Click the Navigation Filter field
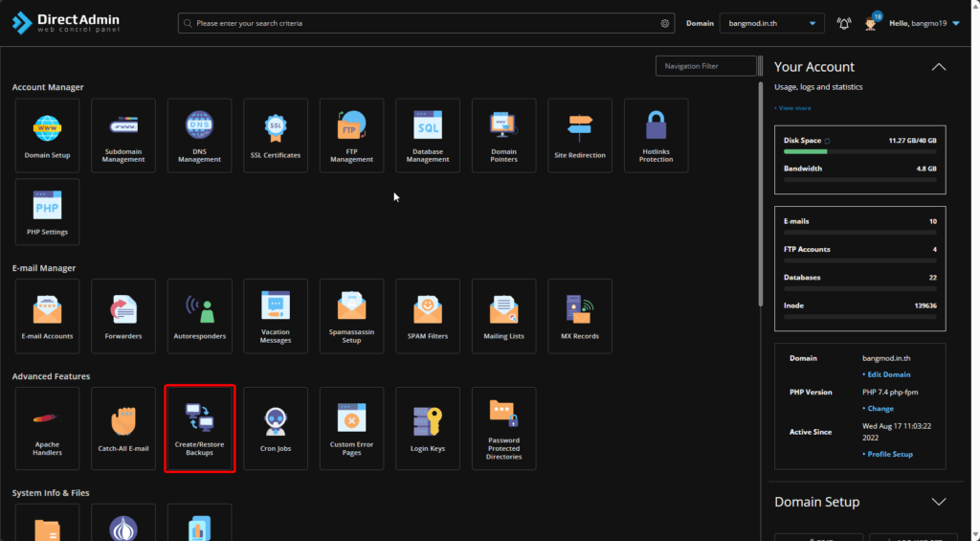The width and height of the screenshot is (980, 541). tap(705, 66)
